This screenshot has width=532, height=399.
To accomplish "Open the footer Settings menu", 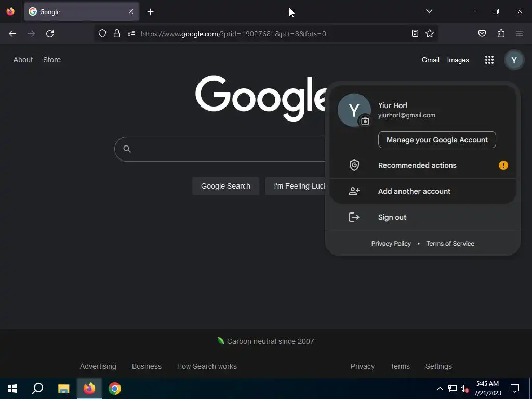I will coord(438,366).
